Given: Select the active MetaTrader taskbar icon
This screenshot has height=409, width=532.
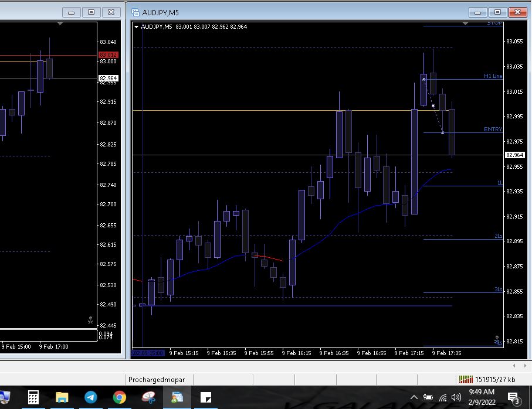Looking at the screenshot, I should 177,398.
